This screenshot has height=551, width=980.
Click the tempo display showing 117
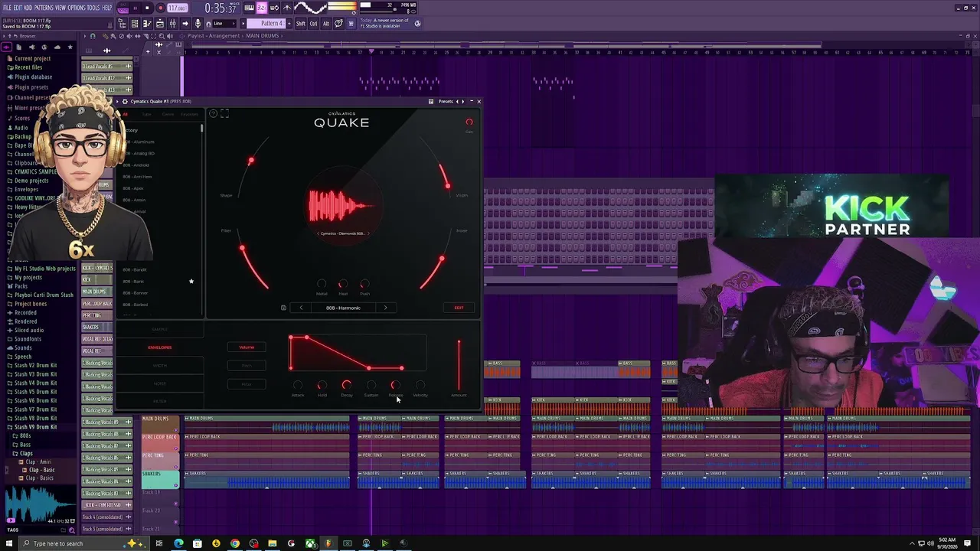[x=178, y=8]
